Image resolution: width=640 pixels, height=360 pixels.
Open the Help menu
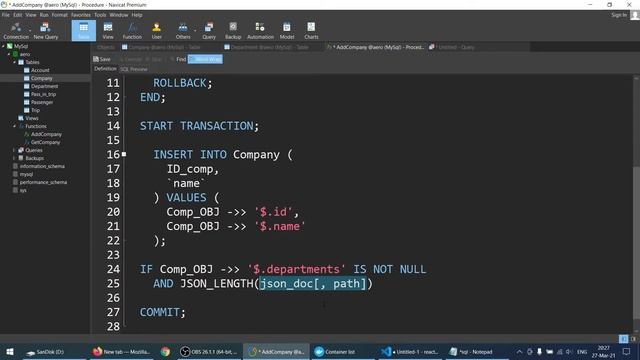[x=137, y=15]
